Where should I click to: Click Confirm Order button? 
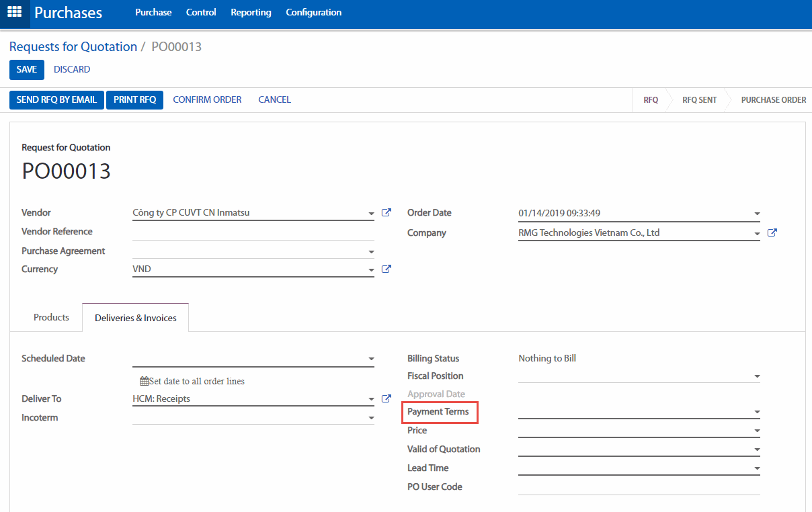pyautogui.click(x=207, y=99)
